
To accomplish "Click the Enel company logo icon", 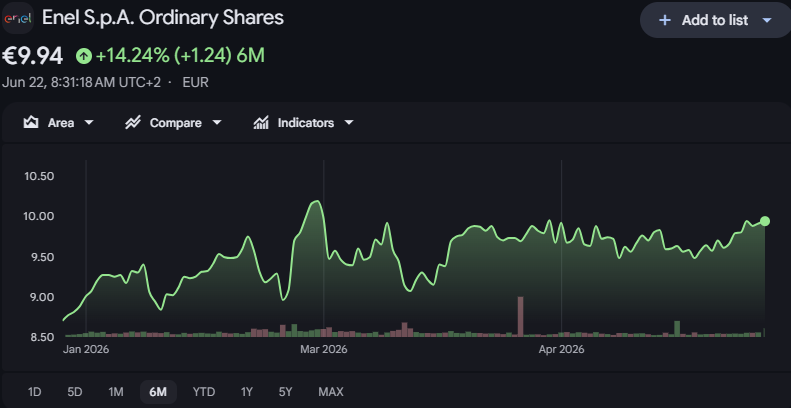I will [x=18, y=19].
